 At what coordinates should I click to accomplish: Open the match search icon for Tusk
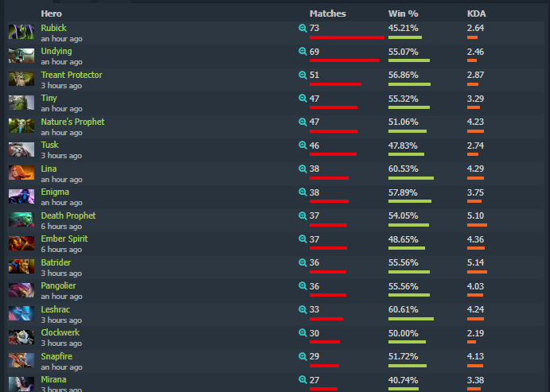pyautogui.click(x=302, y=145)
